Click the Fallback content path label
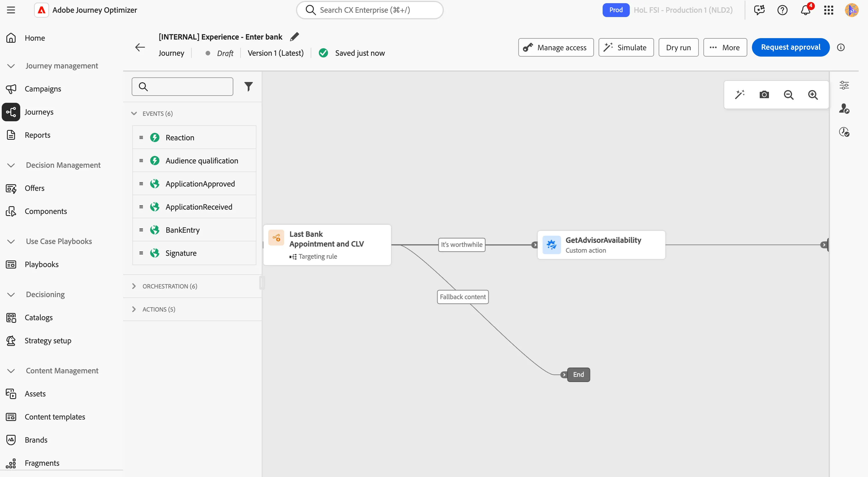 (463, 297)
